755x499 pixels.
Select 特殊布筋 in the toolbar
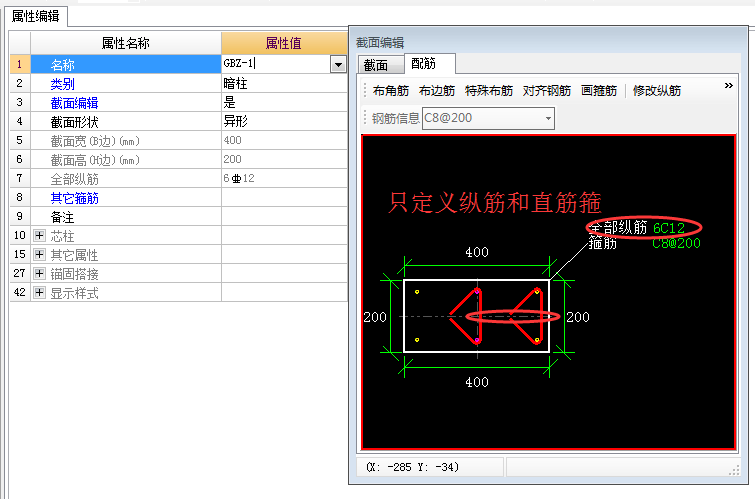coord(489,91)
